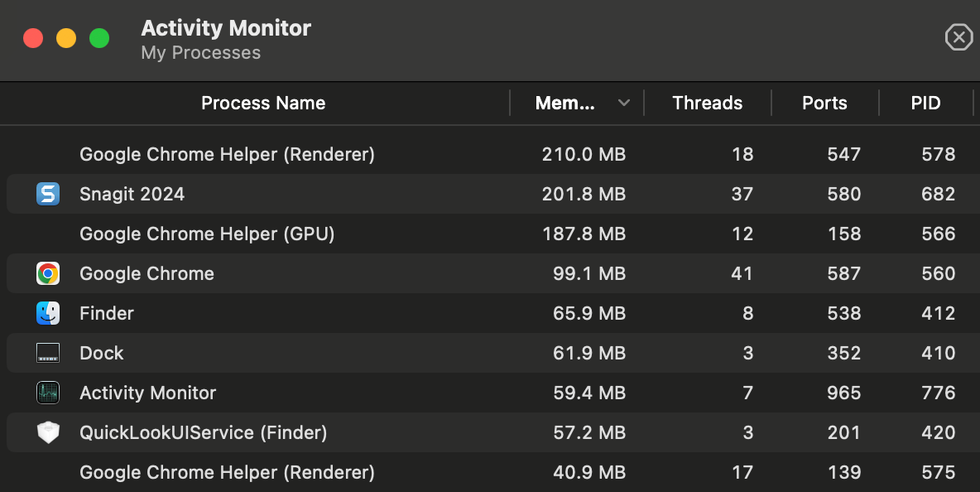Sort processes by Ports column
The image size is (980, 492).
(824, 103)
